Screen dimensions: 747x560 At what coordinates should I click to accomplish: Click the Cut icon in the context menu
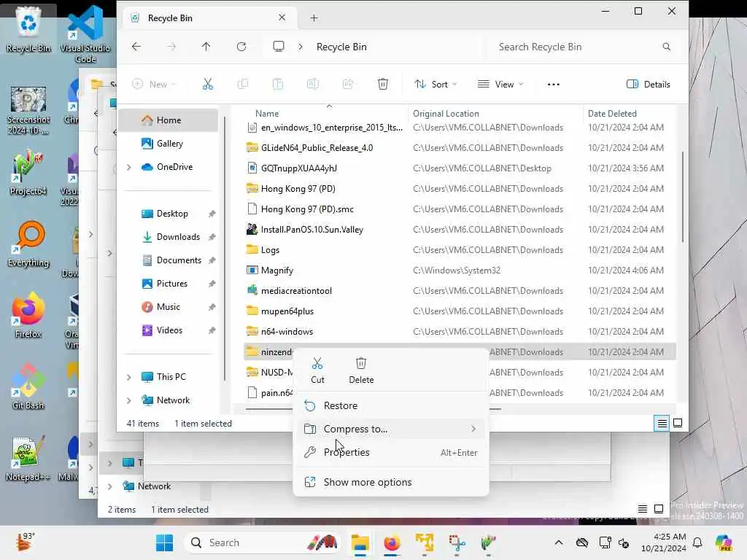point(317,364)
